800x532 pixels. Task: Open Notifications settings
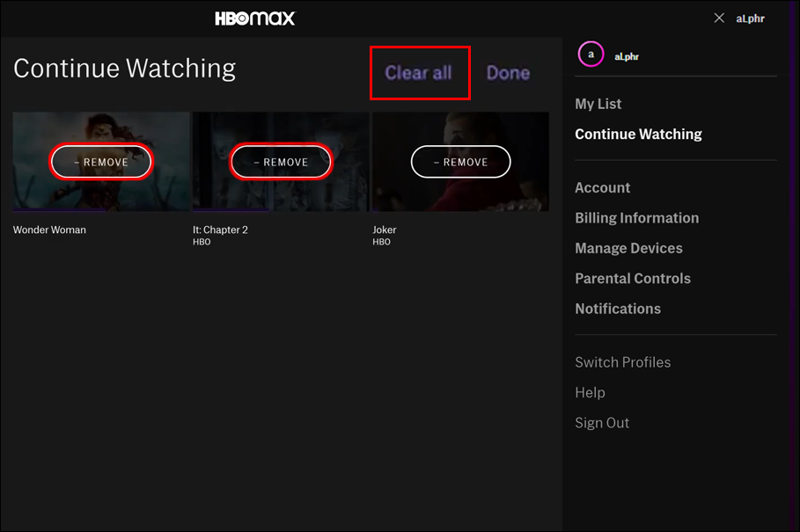[618, 309]
